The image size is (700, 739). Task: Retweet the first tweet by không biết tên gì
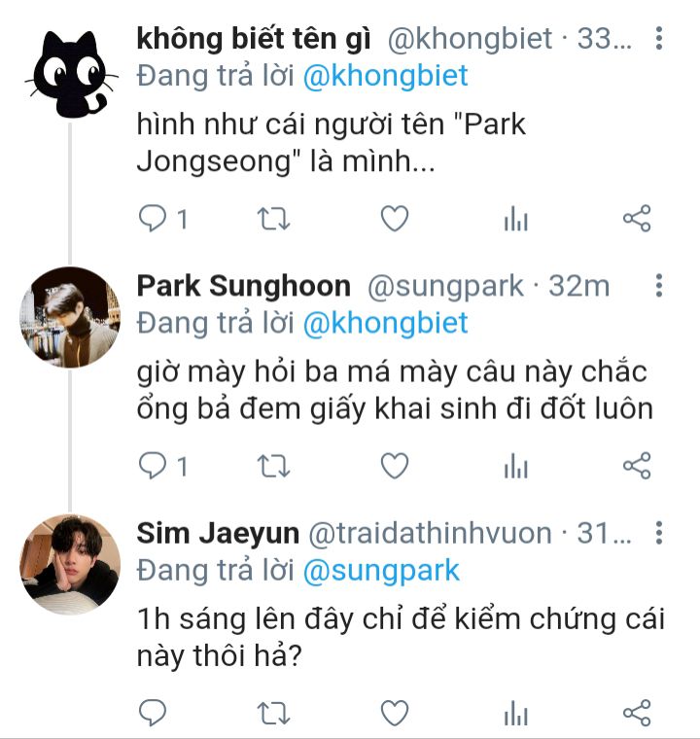[x=273, y=220]
